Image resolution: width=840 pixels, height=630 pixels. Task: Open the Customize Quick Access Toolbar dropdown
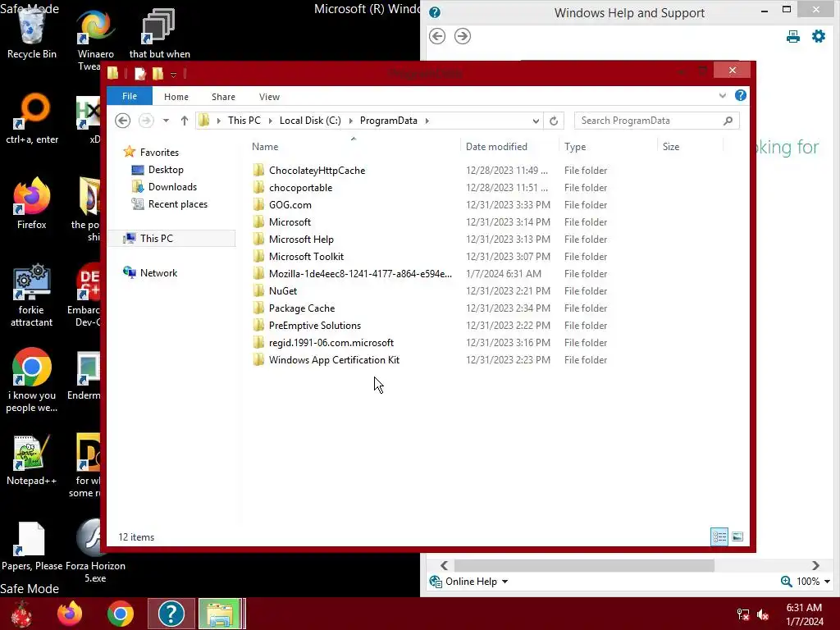click(174, 75)
